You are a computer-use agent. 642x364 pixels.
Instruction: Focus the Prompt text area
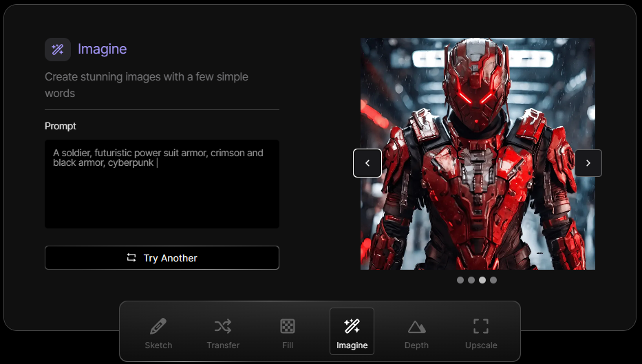point(162,184)
